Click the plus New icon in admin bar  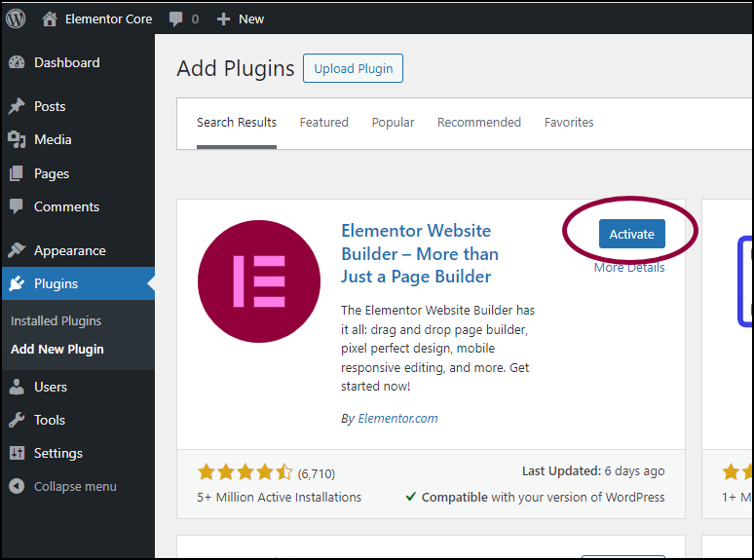tap(223, 19)
